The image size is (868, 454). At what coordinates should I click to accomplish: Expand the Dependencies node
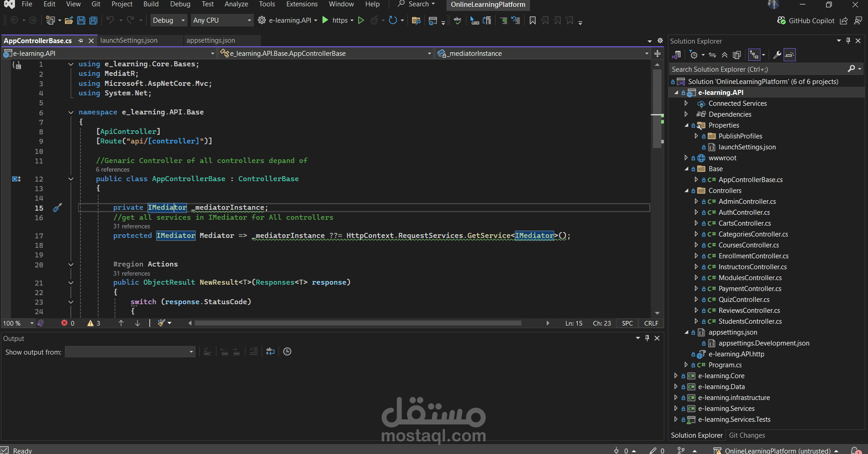point(687,114)
